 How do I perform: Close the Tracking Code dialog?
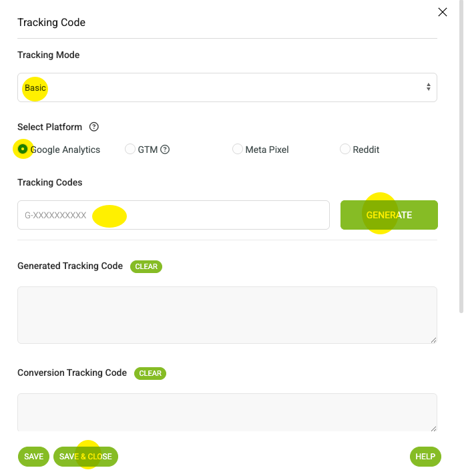pos(443,12)
